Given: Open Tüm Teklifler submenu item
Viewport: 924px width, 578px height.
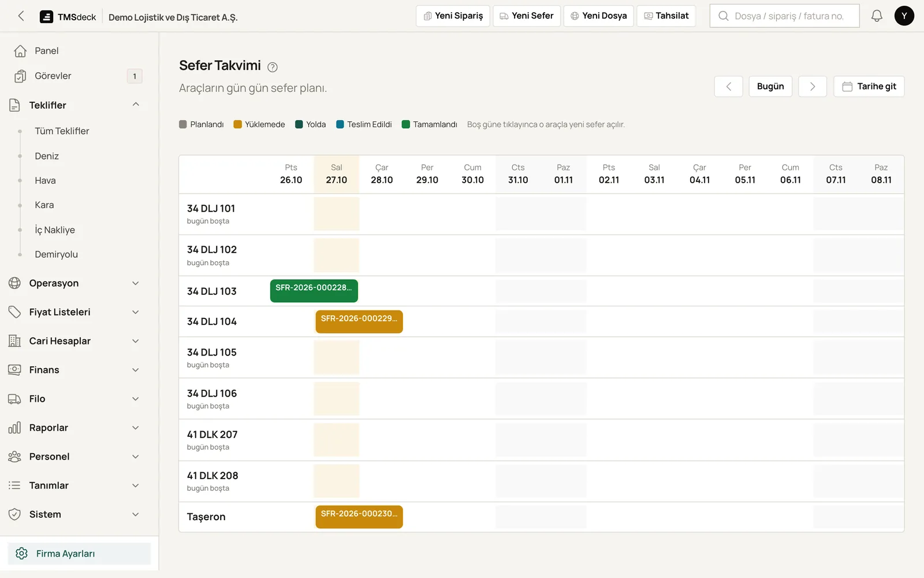Looking at the screenshot, I should [62, 131].
